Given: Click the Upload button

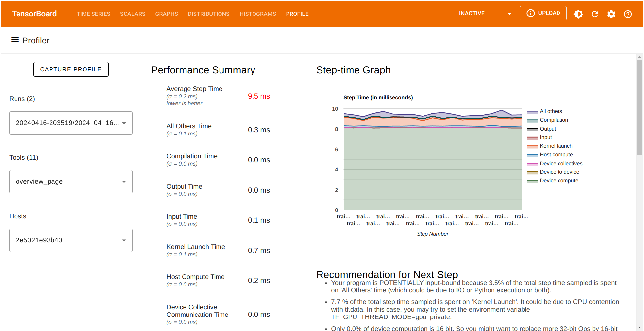Looking at the screenshot, I should 543,13.
